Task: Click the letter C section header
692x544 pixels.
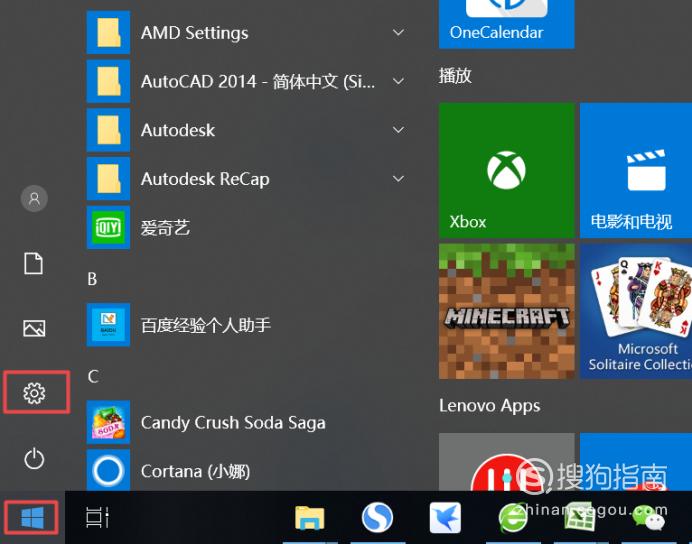Action: click(93, 376)
